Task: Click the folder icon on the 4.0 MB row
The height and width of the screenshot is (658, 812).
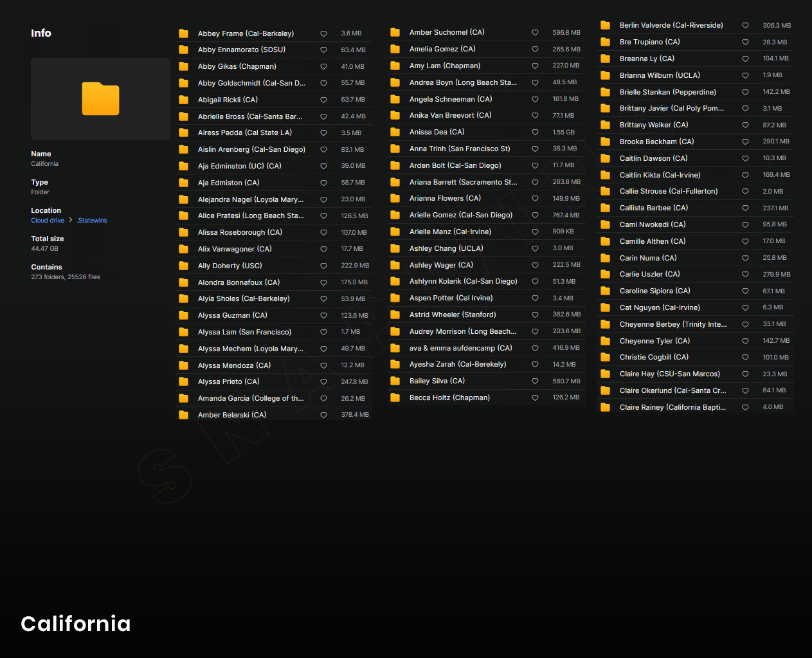Action: [x=606, y=407]
